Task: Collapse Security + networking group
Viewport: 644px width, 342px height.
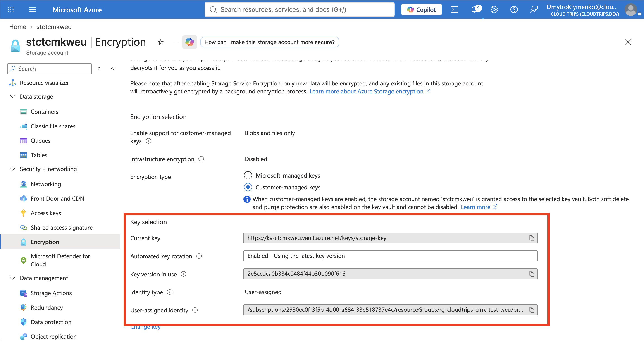Action: point(12,169)
